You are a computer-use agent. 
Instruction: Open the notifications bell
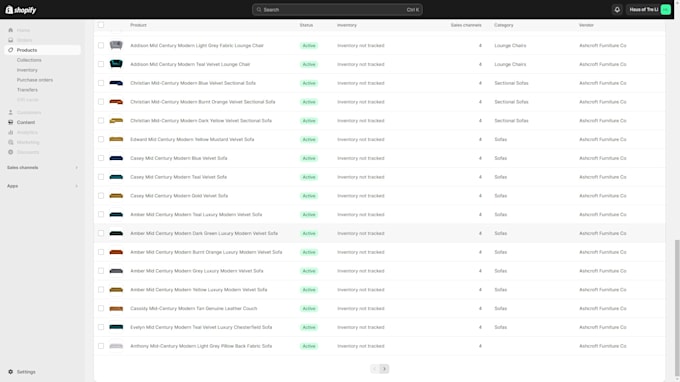pyautogui.click(x=617, y=10)
